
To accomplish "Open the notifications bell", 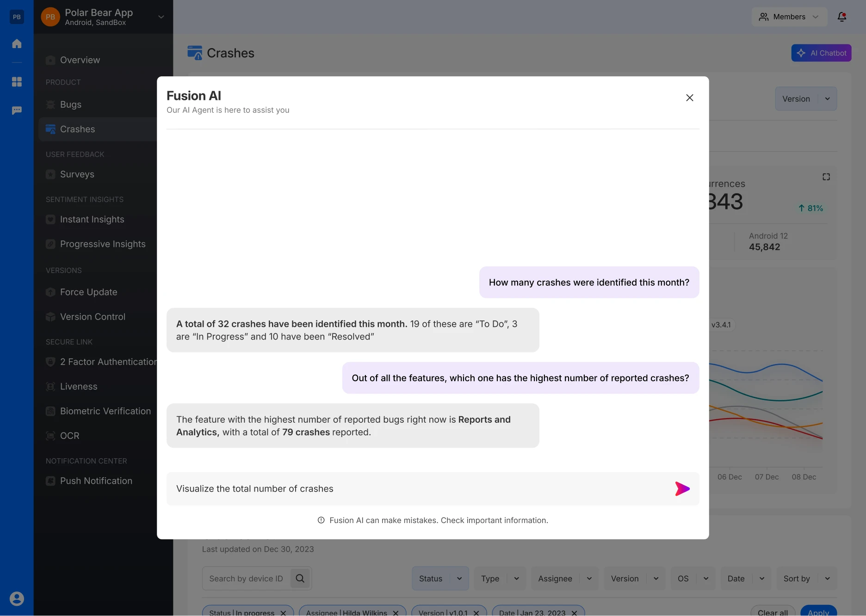I will pos(841,17).
